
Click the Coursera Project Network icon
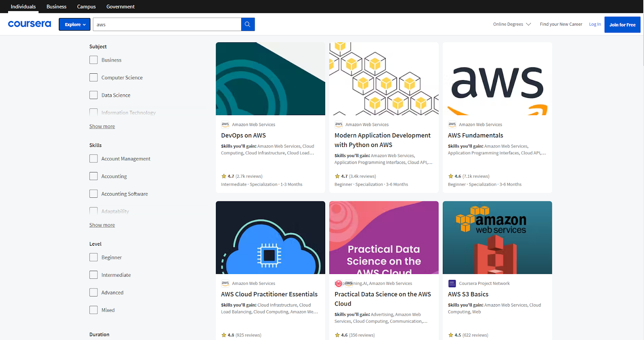452,283
